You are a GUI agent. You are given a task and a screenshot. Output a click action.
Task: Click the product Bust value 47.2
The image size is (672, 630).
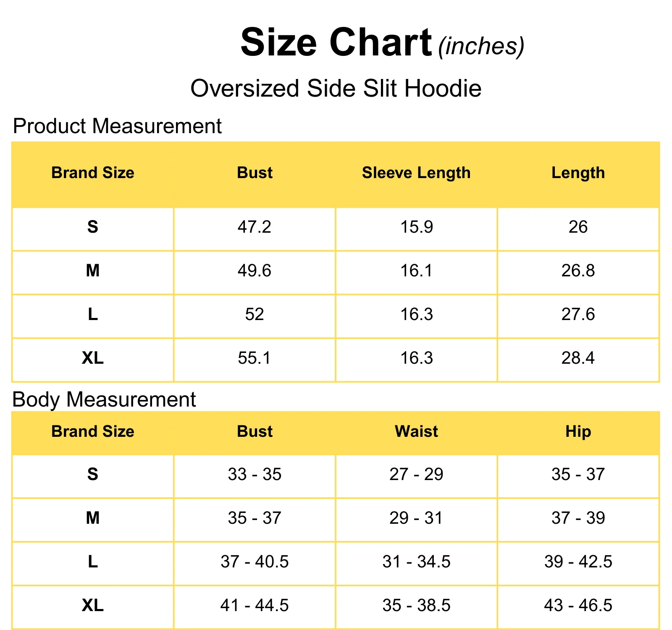[x=255, y=227]
